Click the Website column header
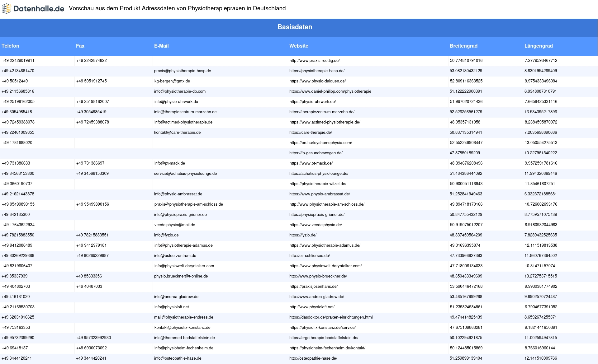This screenshot has width=598, height=364. tap(299, 46)
